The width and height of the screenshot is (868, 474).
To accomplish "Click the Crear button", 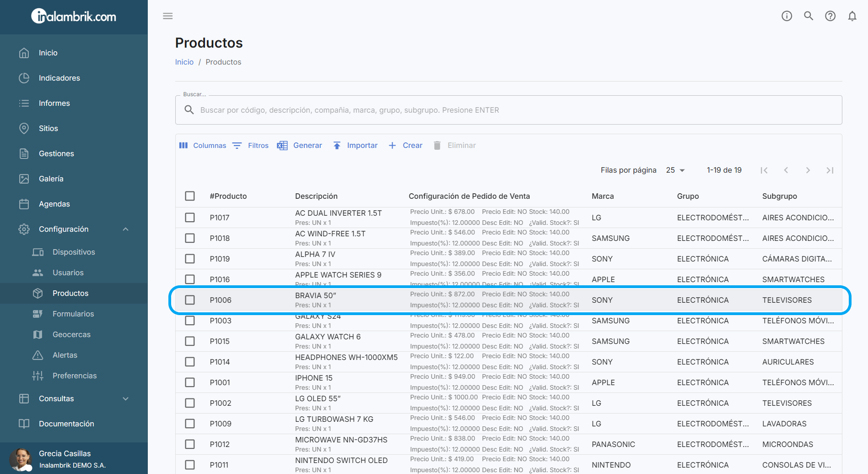I will tap(405, 145).
